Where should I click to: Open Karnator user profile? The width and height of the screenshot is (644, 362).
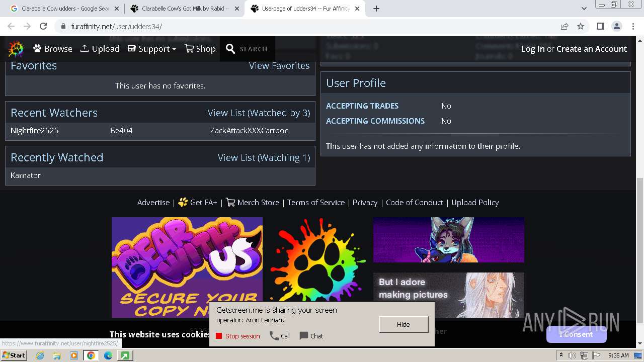[26, 175]
